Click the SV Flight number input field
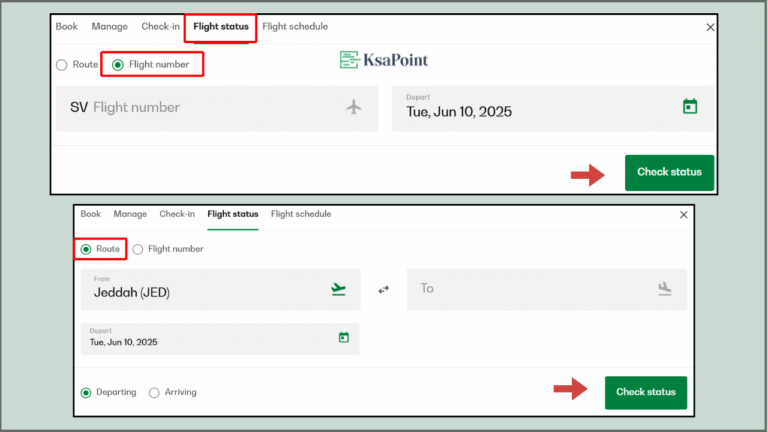The width and height of the screenshot is (768, 432). [200, 108]
